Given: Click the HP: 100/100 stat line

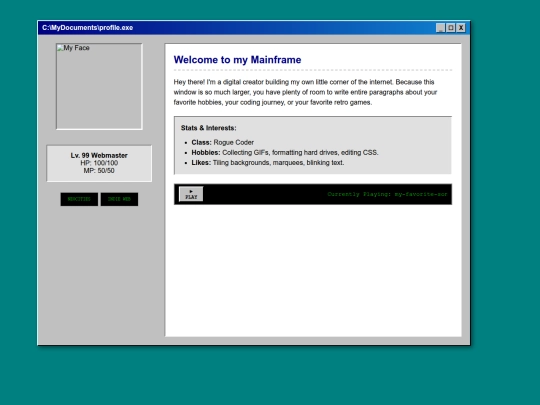Looking at the screenshot, I should [x=99, y=163].
